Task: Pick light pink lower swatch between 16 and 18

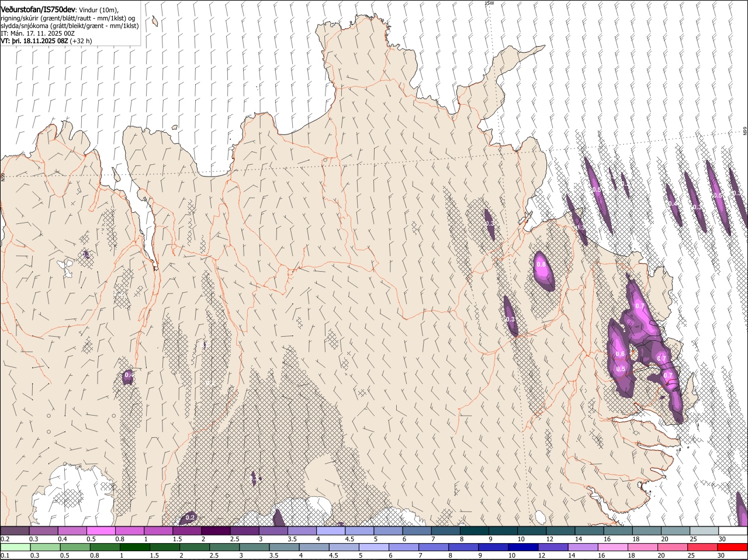Action: click(613, 547)
